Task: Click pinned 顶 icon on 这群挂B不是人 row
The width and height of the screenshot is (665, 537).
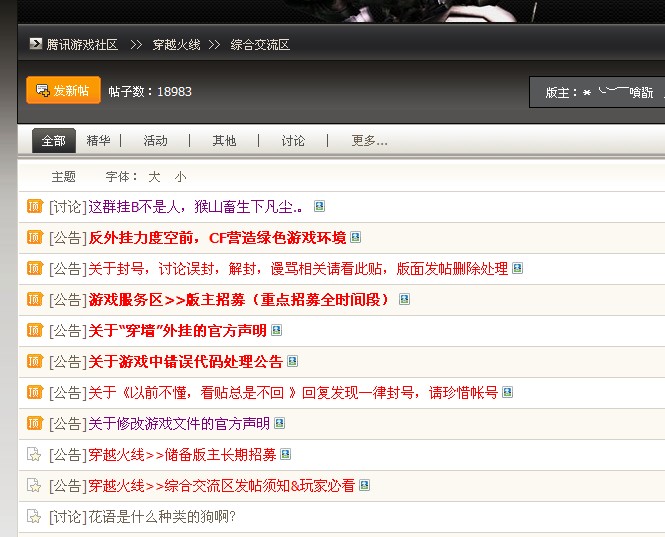Action: point(35,206)
